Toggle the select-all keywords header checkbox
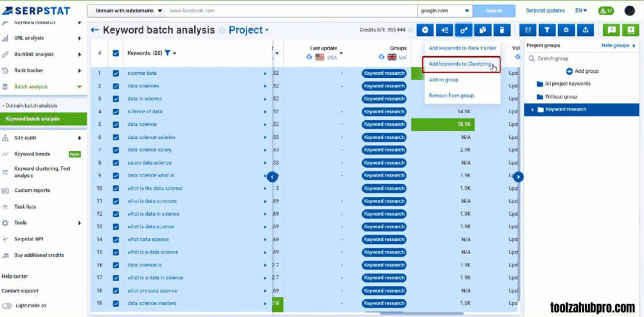The height and width of the screenshot is (317, 644). (x=116, y=53)
